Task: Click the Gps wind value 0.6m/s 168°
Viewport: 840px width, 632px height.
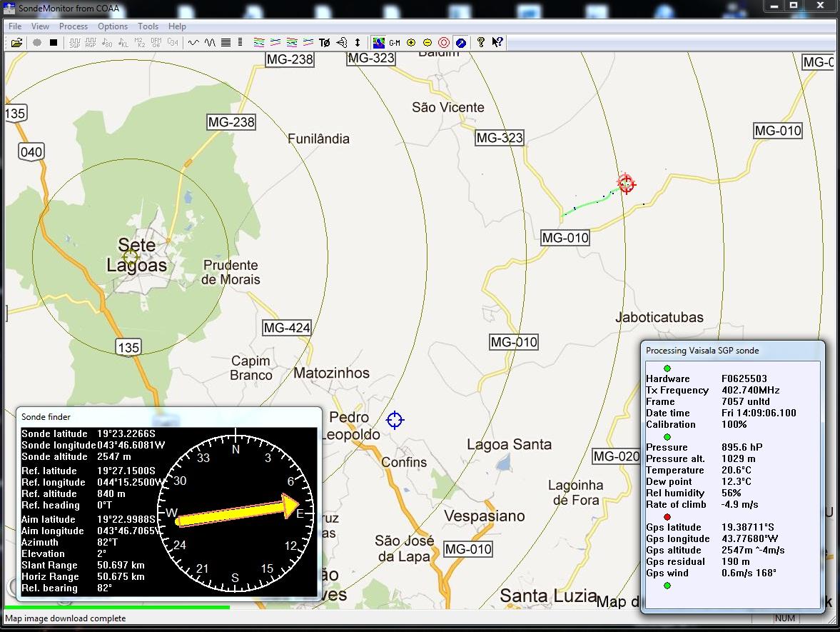Action: click(749, 573)
